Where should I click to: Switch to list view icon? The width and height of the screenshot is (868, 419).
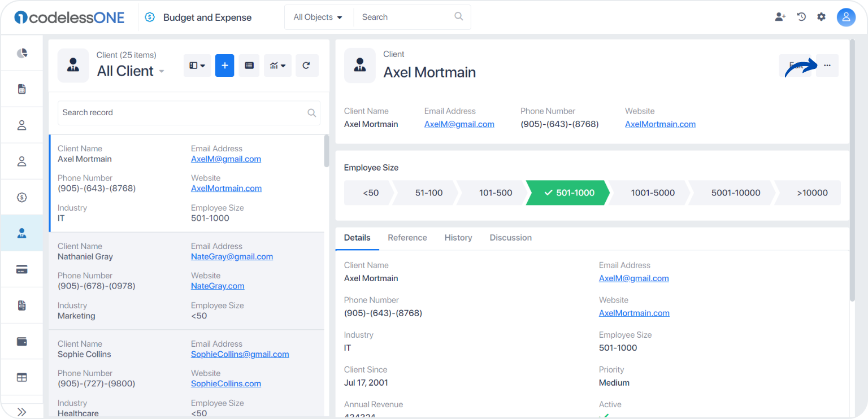coord(249,66)
